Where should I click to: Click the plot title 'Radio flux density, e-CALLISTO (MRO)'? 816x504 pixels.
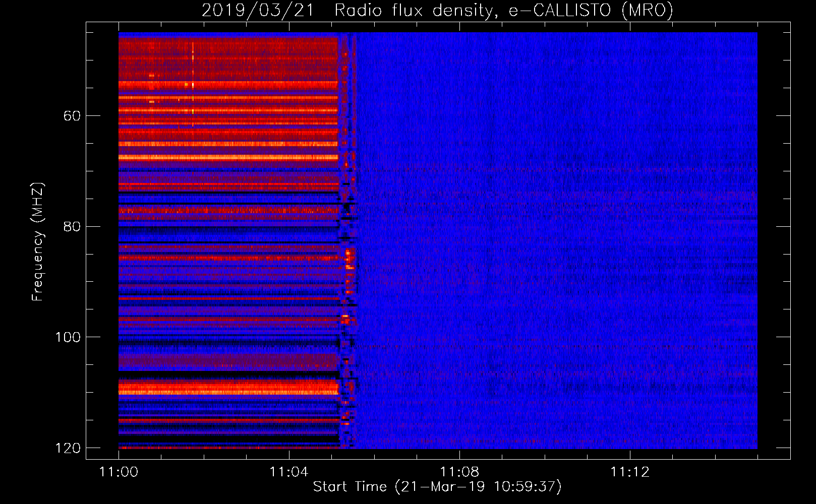pyautogui.click(x=503, y=10)
